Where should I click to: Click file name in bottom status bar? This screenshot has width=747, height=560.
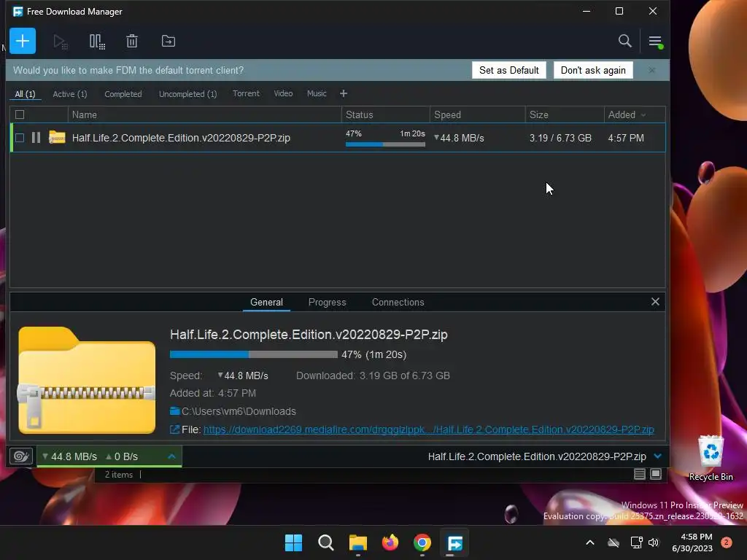[x=537, y=456]
